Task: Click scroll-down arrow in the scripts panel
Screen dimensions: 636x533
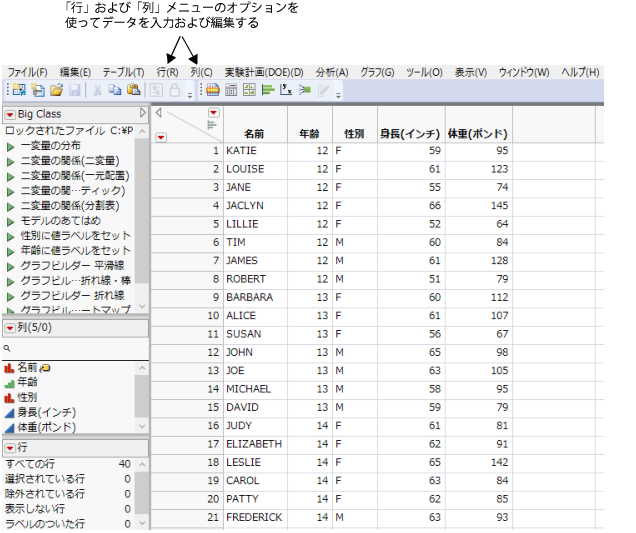Action: [141, 307]
